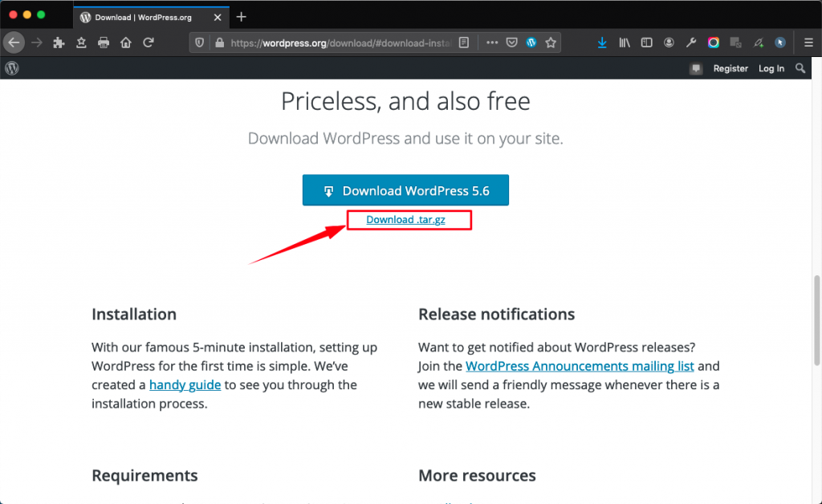Open the extensions puzzle icon

click(59, 43)
